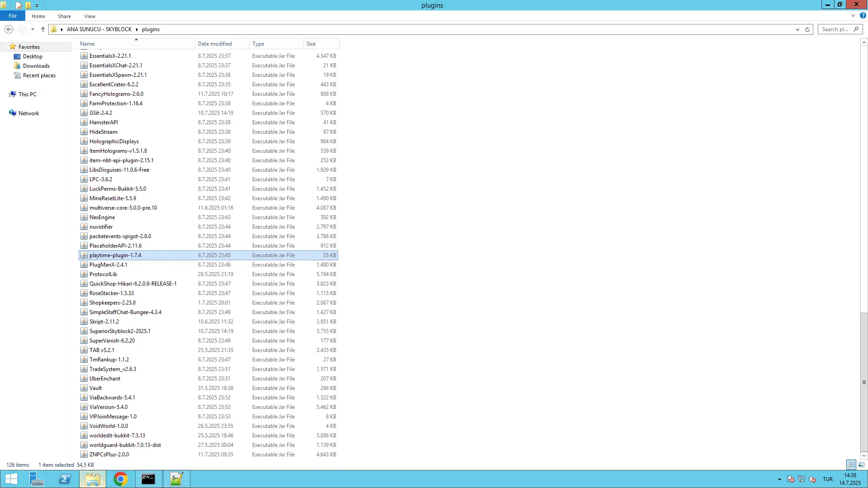Switch to the Command Prompt taskbar window
868x488 pixels.
tap(148, 479)
